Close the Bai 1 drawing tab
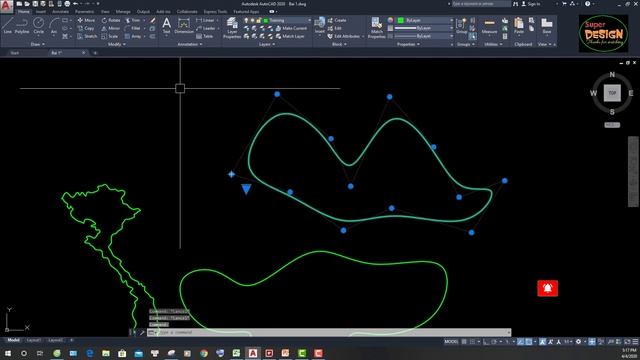The width and height of the screenshot is (640, 360). click(x=84, y=53)
